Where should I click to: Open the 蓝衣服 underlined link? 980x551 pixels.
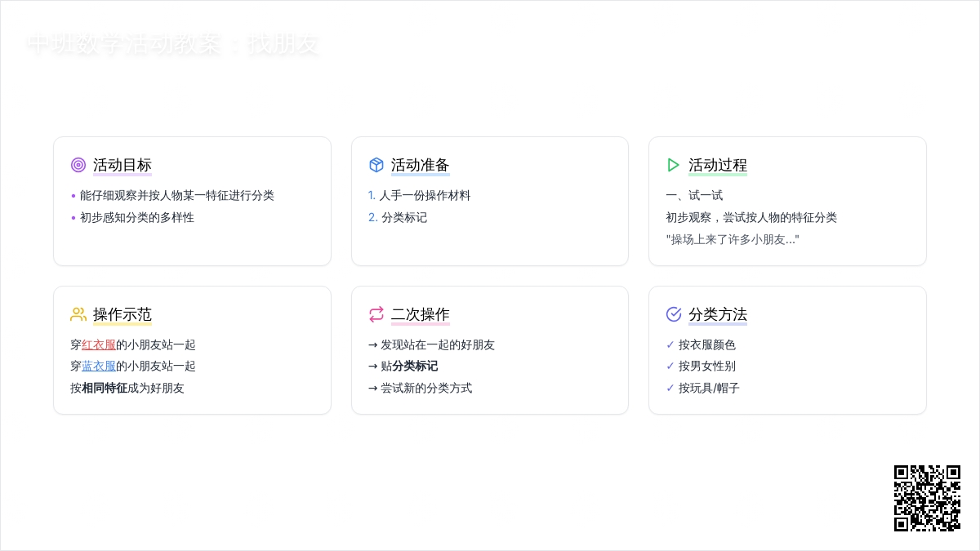(99, 366)
